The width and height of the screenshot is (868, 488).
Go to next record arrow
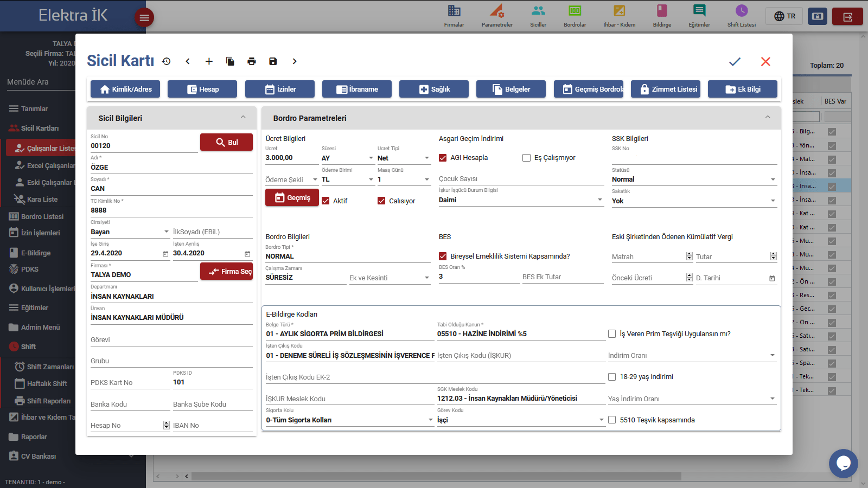[x=295, y=62]
